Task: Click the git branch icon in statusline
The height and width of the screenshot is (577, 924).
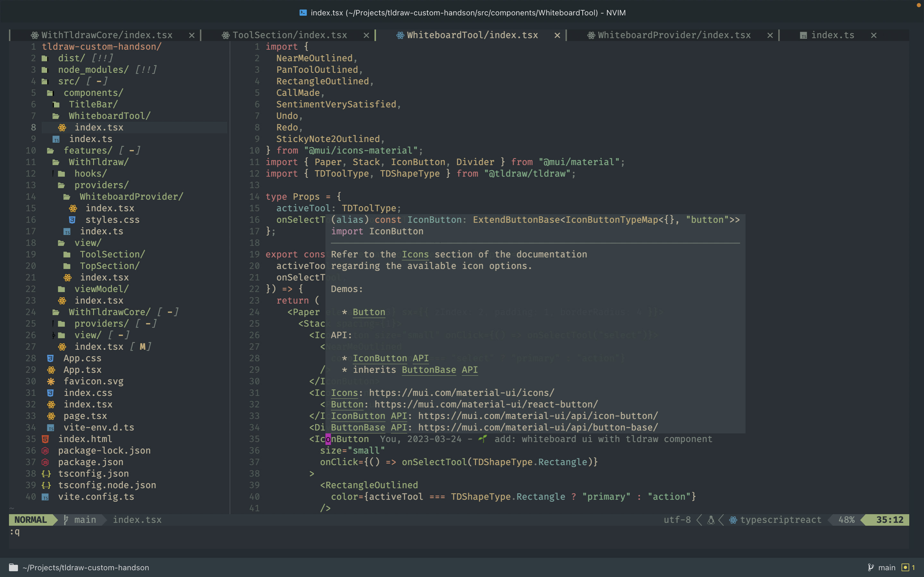Action: click(x=66, y=520)
